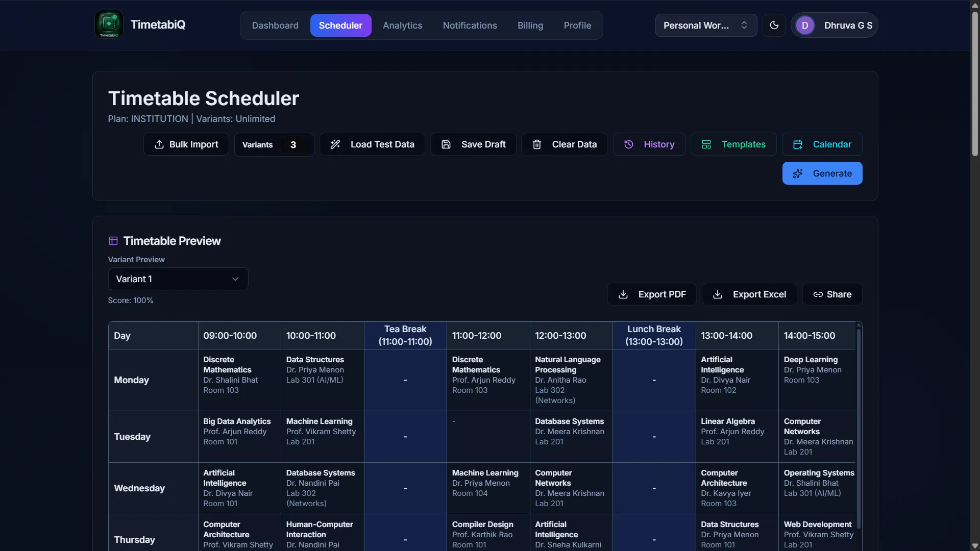Viewport: 980px width, 551px height.
Task: Select Tuesday Big Data Analytics cell
Action: [239, 437]
